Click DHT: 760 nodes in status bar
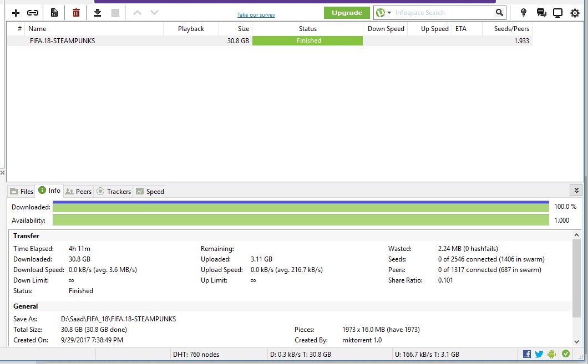 196,354
